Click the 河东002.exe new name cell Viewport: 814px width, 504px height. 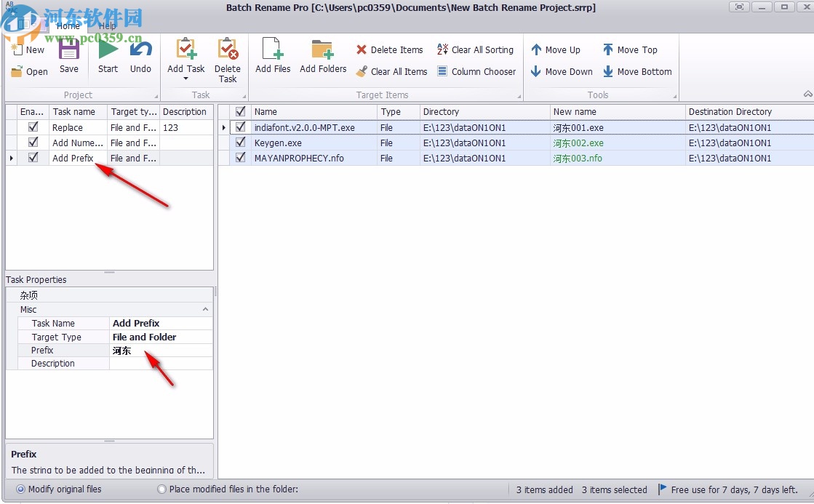618,143
